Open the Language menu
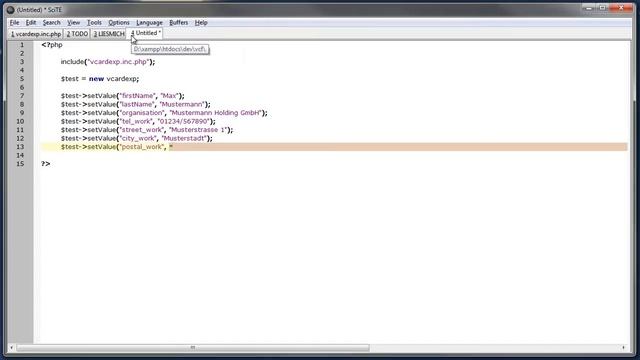 (149, 22)
